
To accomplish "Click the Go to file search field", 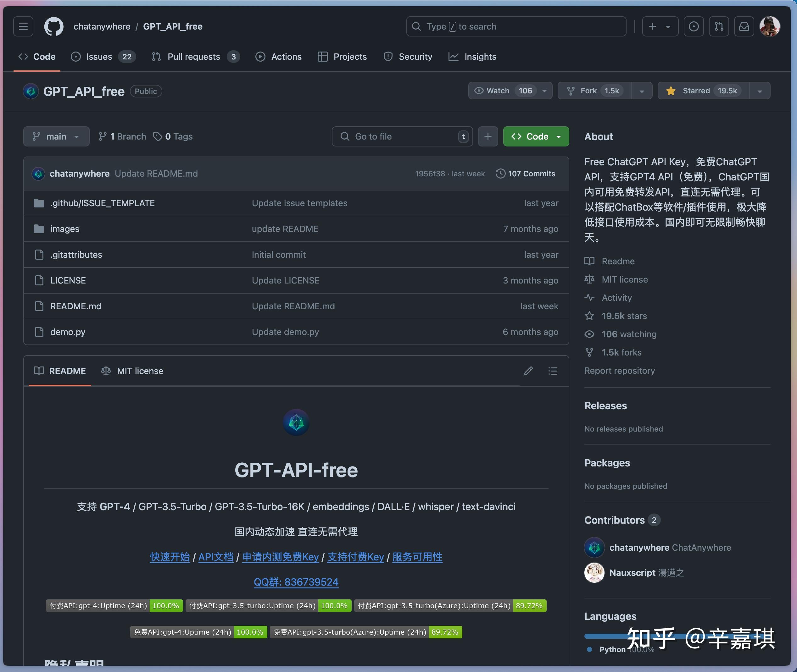I will pos(402,136).
